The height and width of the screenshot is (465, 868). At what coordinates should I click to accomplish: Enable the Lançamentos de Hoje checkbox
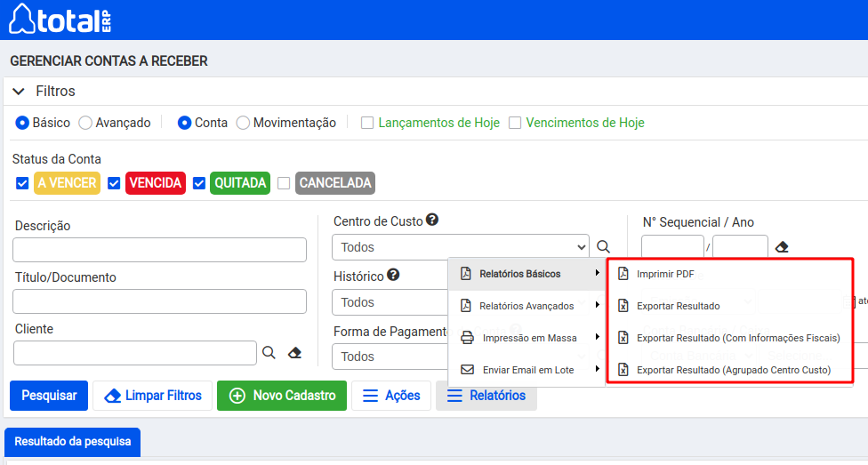point(367,123)
